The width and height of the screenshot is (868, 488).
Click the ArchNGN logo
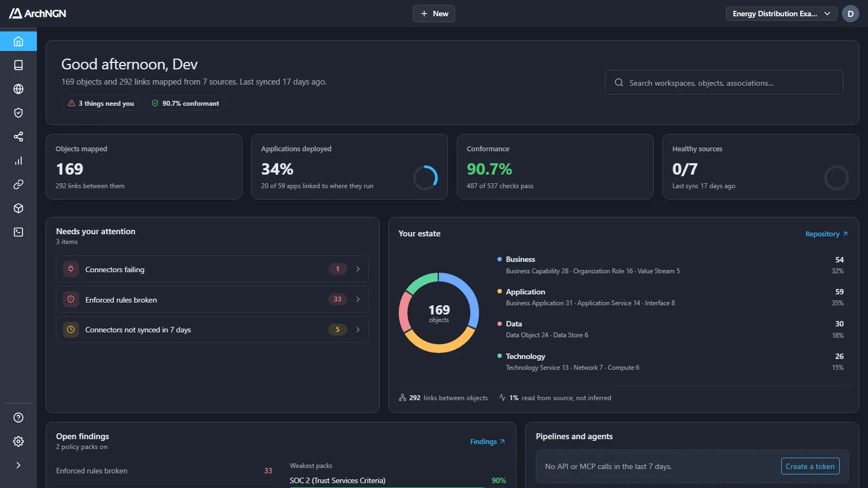[37, 14]
